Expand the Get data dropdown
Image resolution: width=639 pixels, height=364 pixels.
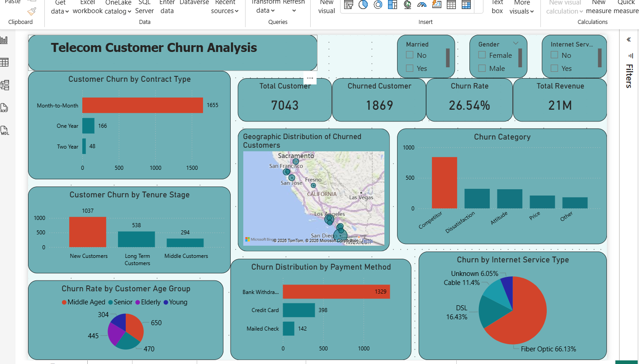[67, 11]
